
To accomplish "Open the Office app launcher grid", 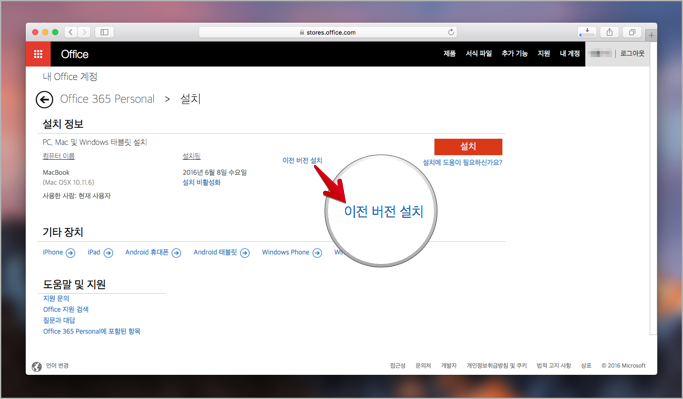I will (38, 54).
